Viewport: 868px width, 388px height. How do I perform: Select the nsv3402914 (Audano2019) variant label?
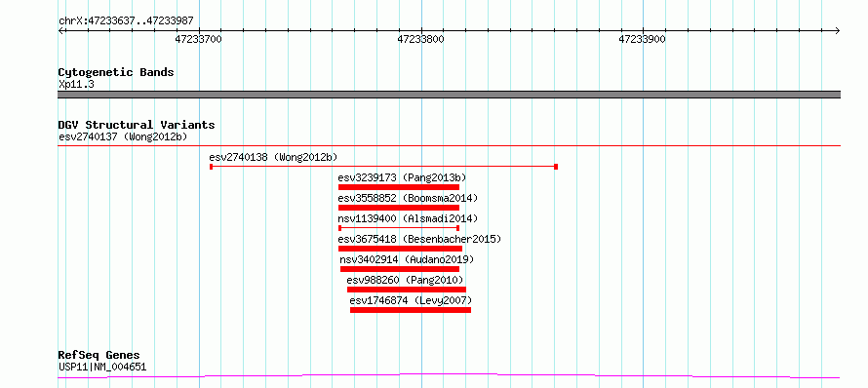(x=407, y=259)
